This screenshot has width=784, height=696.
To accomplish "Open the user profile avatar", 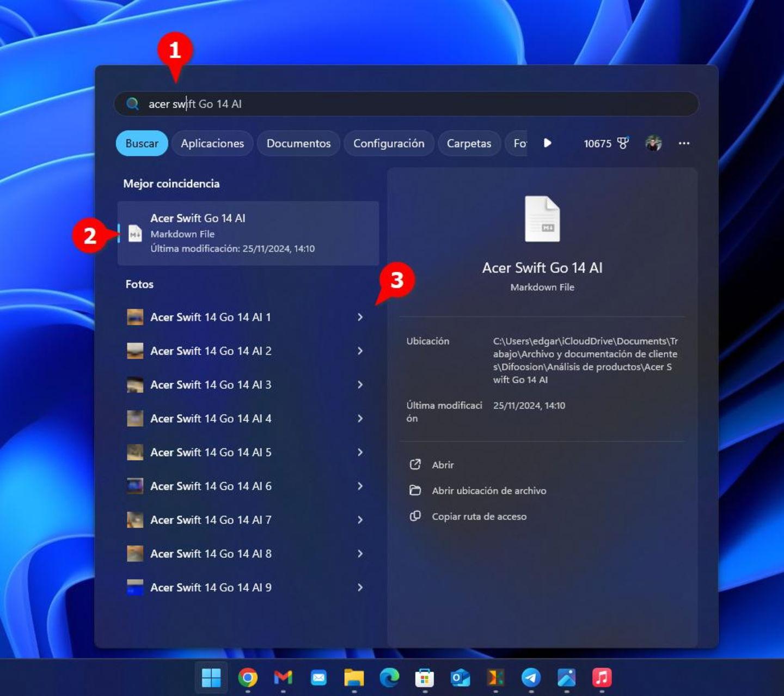I will point(653,143).
